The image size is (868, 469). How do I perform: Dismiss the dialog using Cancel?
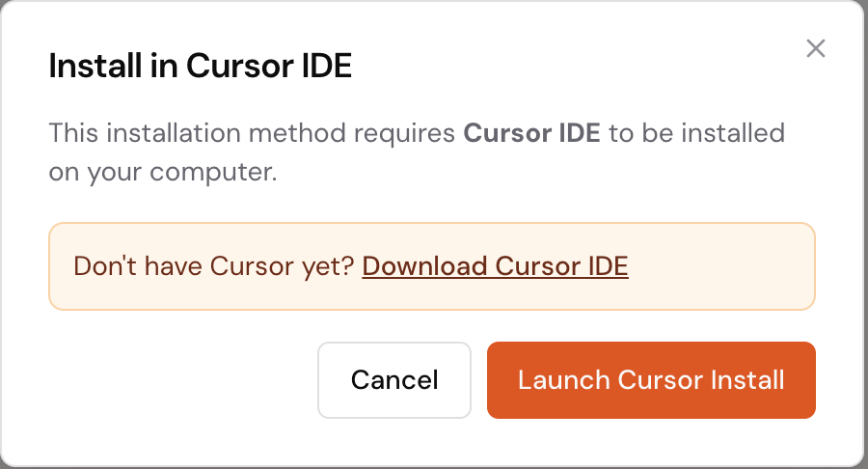394,380
